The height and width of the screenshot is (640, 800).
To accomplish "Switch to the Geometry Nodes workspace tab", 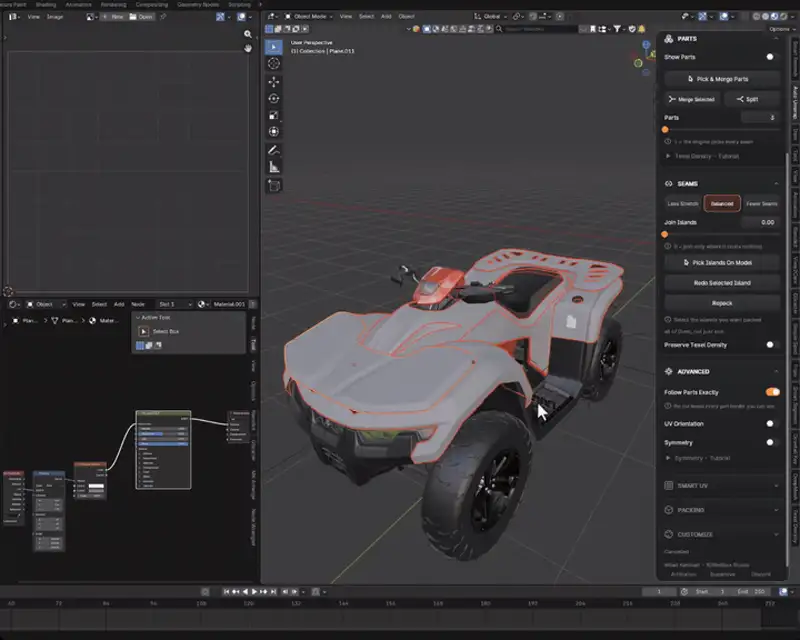I will point(198,5).
